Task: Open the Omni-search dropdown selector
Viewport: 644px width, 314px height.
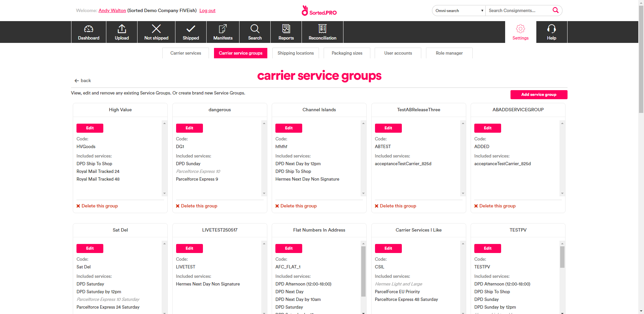Action: [x=458, y=10]
